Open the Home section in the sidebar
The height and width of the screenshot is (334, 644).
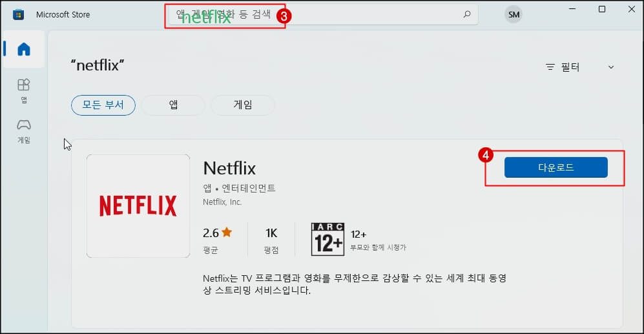click(24, 49)
